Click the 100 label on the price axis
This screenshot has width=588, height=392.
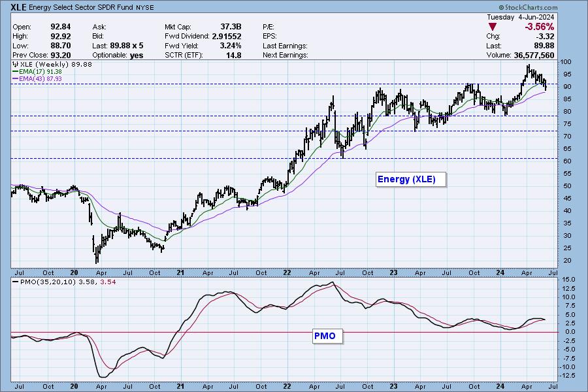coord(566,62)
